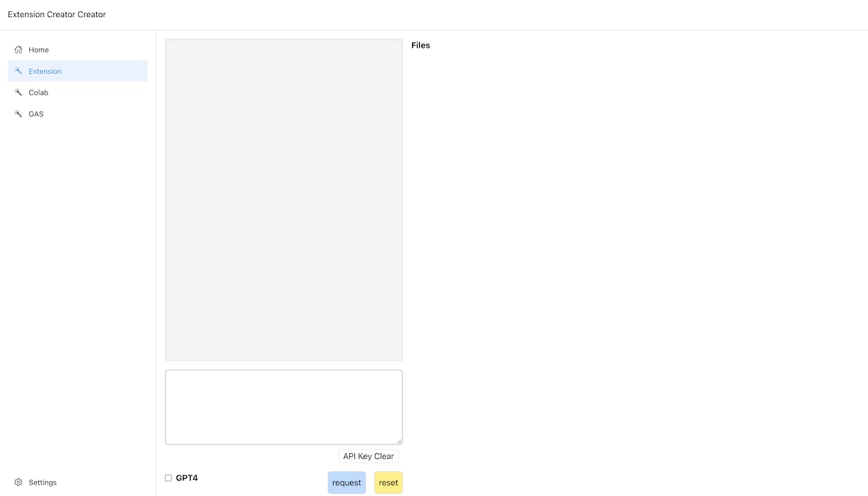The height and width of the screenshot is (496, 868).
Task: Click the API Key Clear button
Action: (x=369, y=456)
